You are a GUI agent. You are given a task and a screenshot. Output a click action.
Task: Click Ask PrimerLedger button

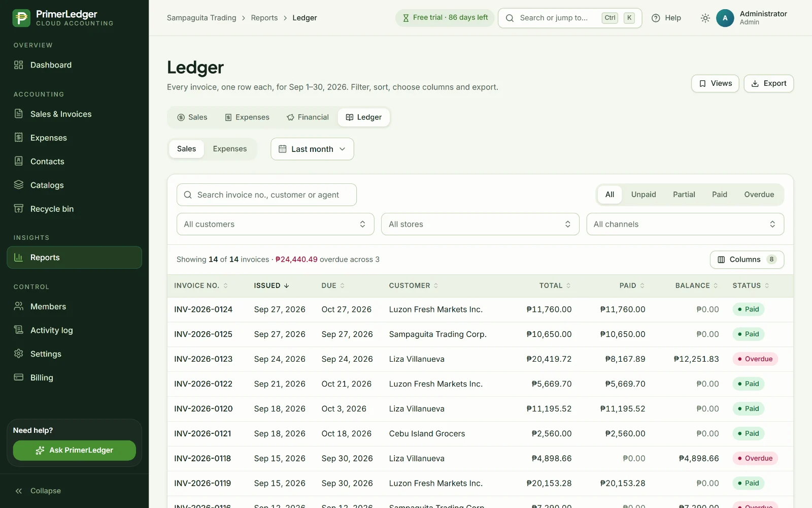[74, 450]
